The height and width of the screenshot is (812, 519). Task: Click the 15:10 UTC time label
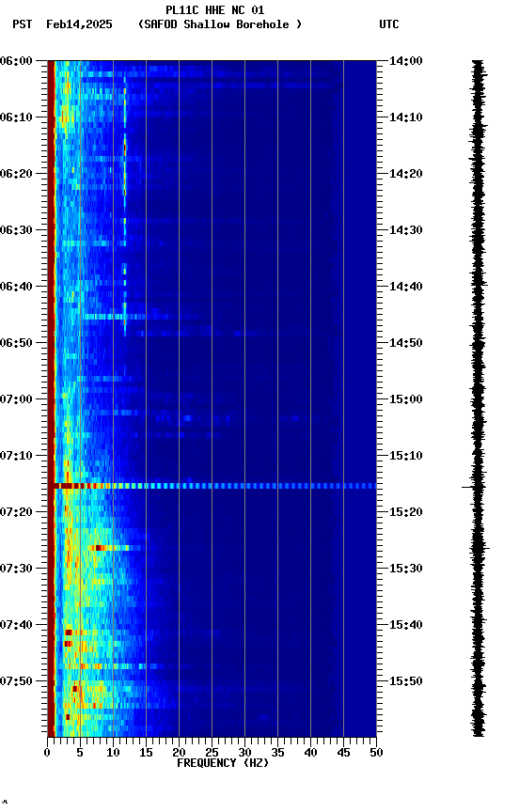(x=406, y=456)
